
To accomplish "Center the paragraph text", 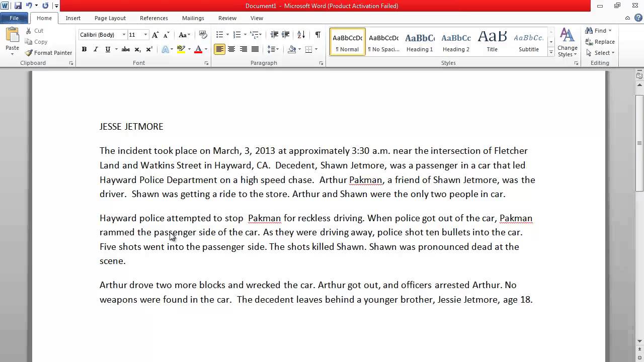I will point(231,49).
